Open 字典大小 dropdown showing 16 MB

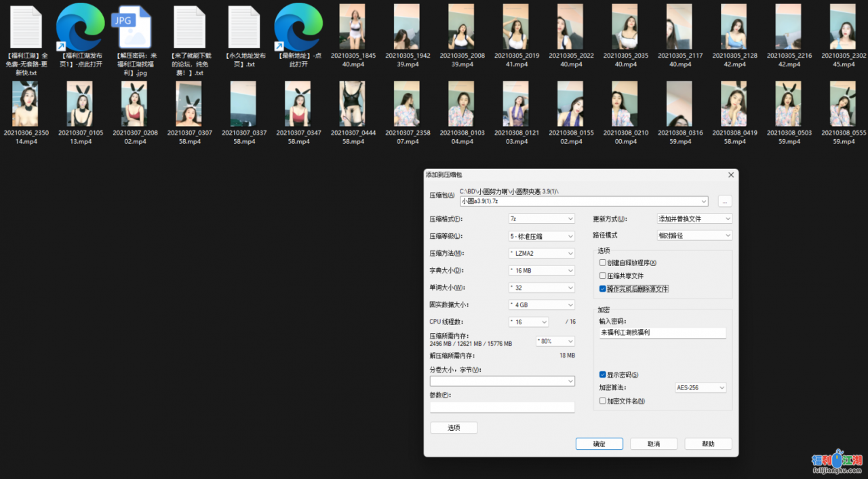point(542,270)
